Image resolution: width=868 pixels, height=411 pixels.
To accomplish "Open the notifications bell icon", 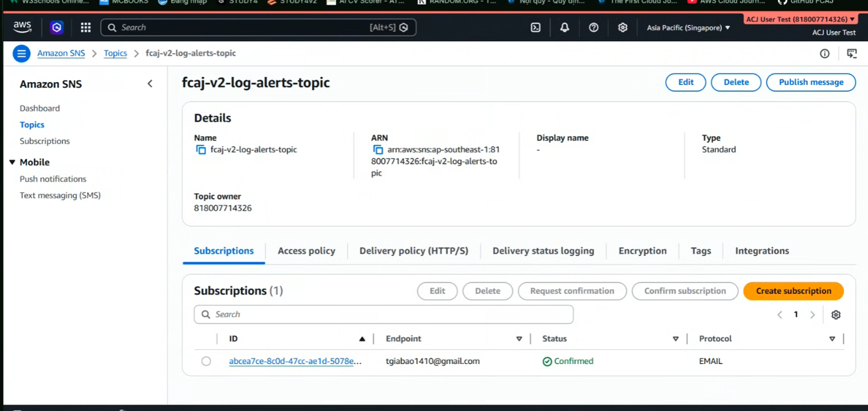I will pyautogui.click(x=565, y=27).
